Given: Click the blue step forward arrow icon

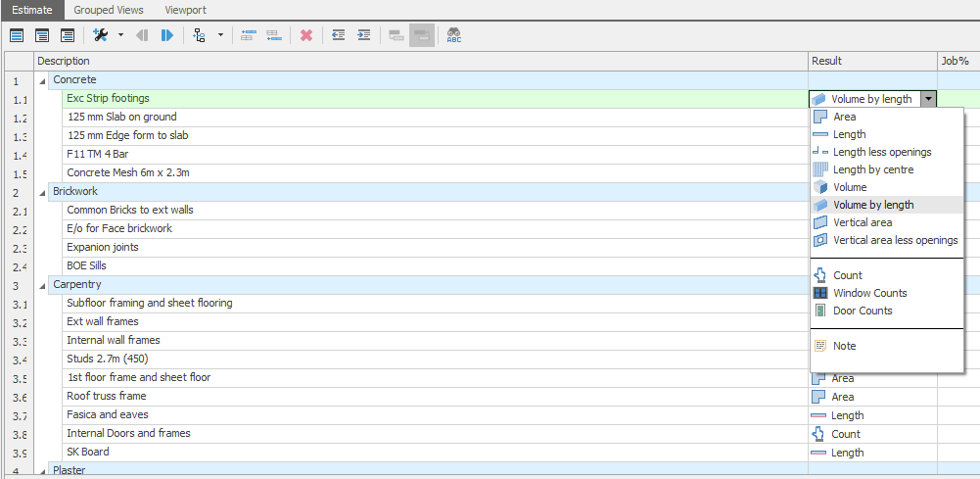Looking at the screenshot, I should [x=166, y=35].
